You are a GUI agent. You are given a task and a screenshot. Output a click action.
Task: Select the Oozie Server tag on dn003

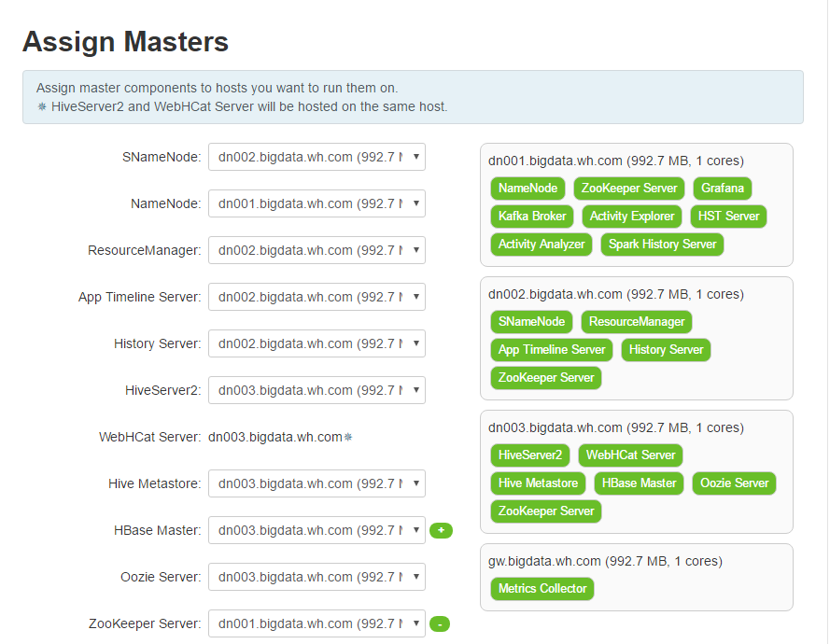[734, 483]
